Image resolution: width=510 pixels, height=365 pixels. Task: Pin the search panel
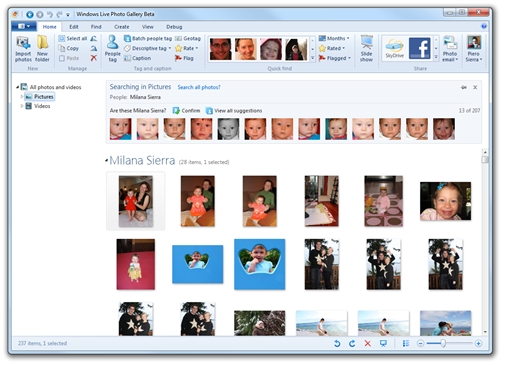[464, 87]
